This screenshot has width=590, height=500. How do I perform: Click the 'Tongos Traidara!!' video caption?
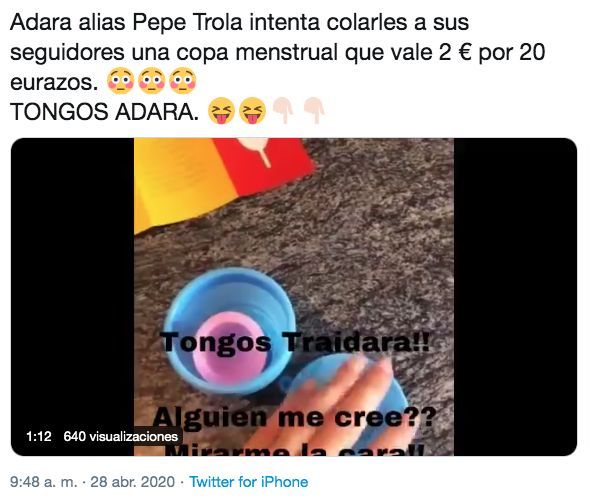(x=295, y=342)
